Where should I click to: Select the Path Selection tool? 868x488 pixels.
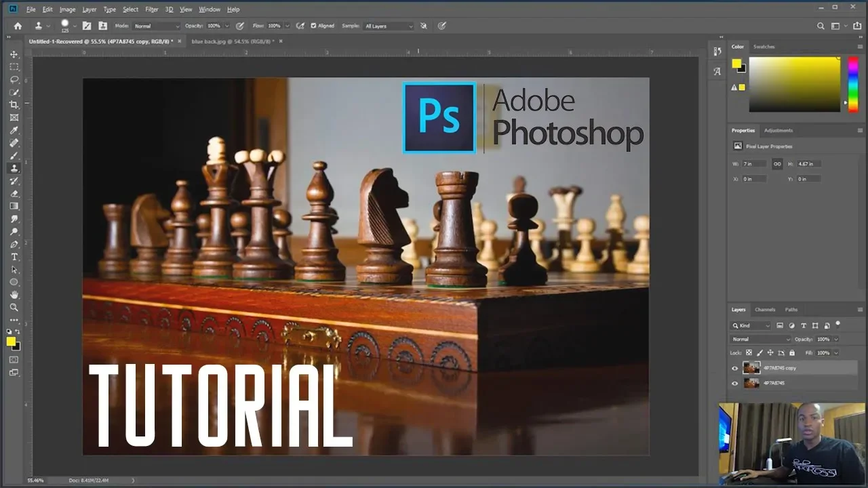coord(14,270)
